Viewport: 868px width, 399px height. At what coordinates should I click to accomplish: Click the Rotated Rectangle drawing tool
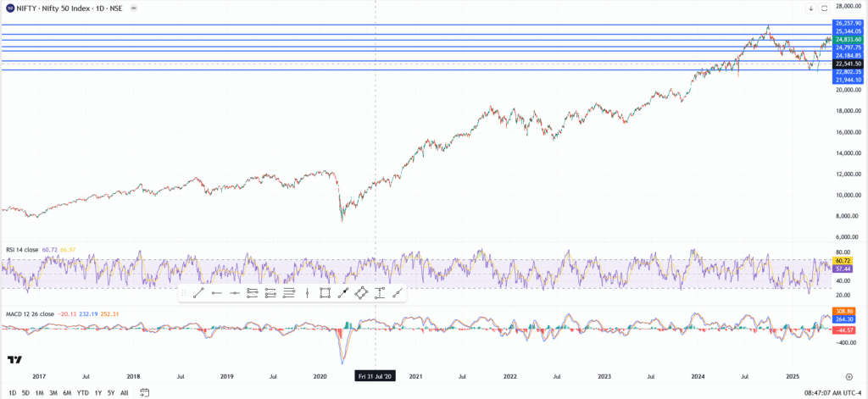click(x=360, y=293)
